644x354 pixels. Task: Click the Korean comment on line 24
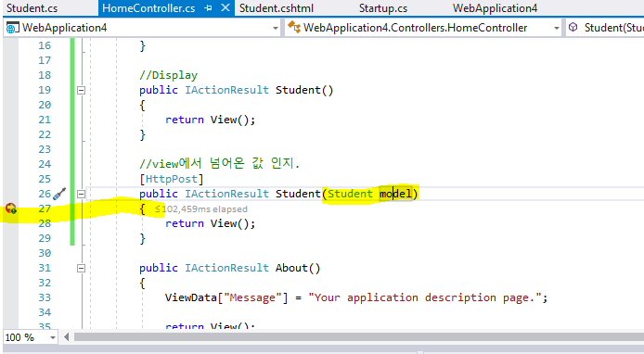[220, 164]
